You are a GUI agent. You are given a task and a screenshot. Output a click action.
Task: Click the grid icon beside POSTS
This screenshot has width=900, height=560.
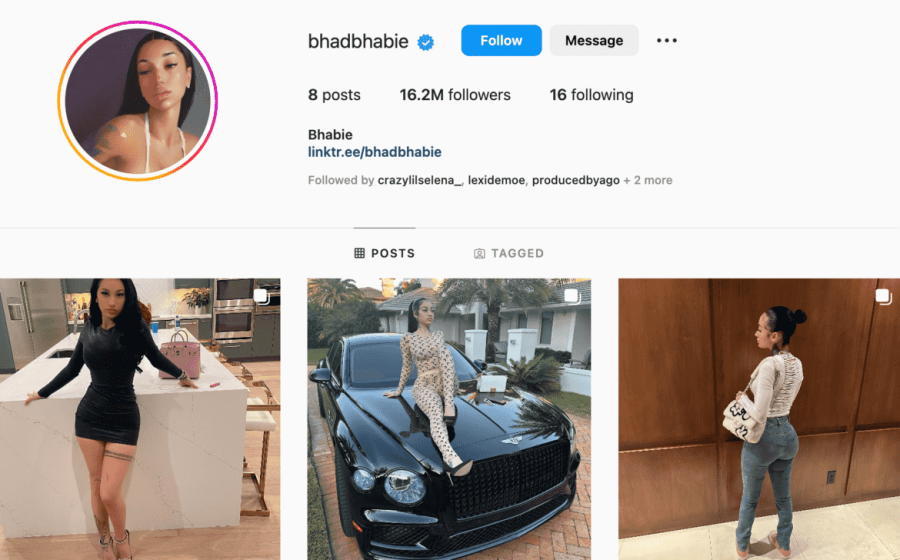coord(359,253)
